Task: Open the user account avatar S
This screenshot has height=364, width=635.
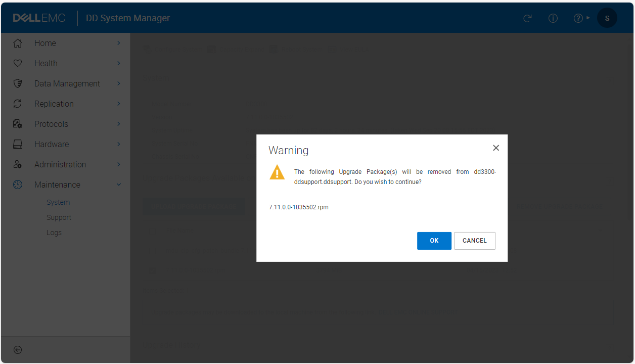Action: pyautogui.click(x=607, y=18)
